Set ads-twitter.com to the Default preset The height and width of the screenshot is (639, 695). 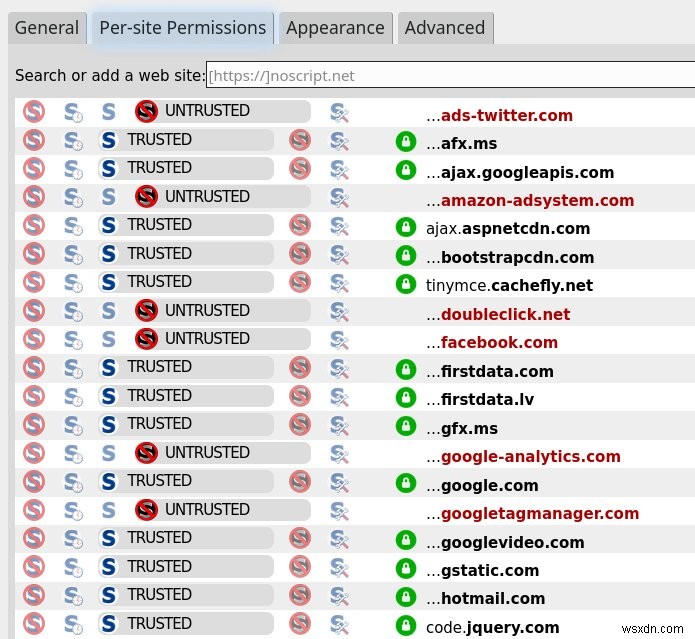tap(34, 111)
